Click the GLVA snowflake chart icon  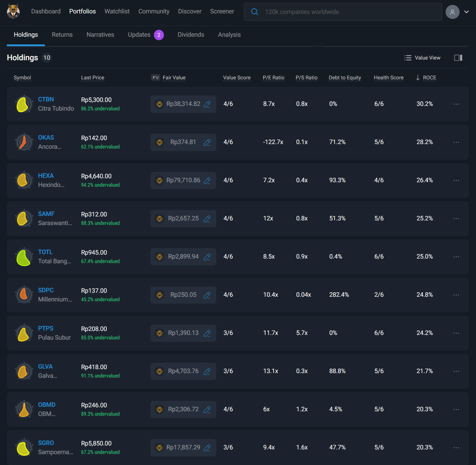coord(24,371)
